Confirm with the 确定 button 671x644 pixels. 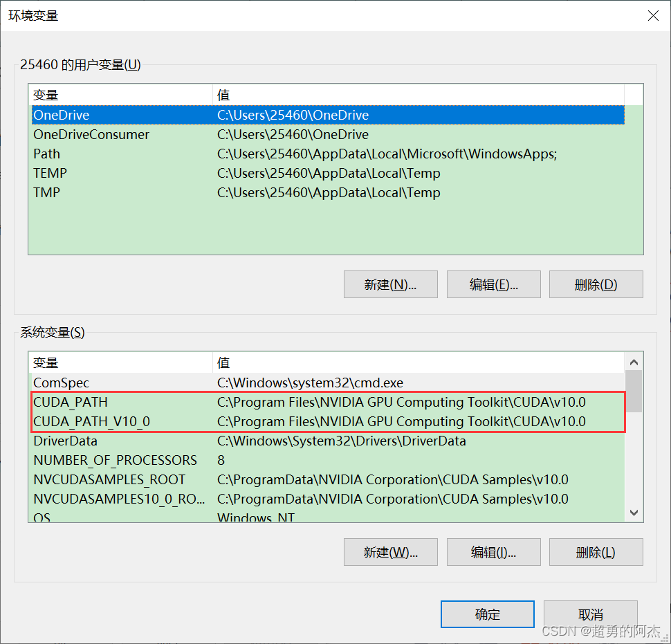pos(488,614)
